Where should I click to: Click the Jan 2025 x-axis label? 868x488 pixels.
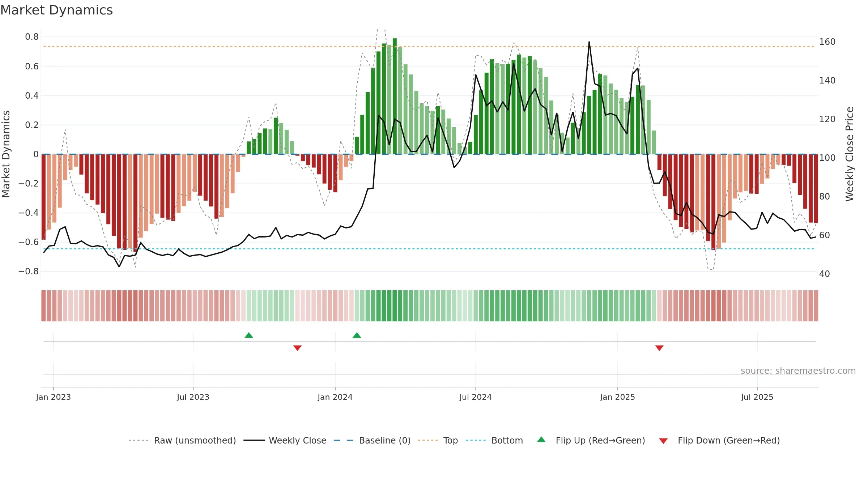click(x=618, y=397)
